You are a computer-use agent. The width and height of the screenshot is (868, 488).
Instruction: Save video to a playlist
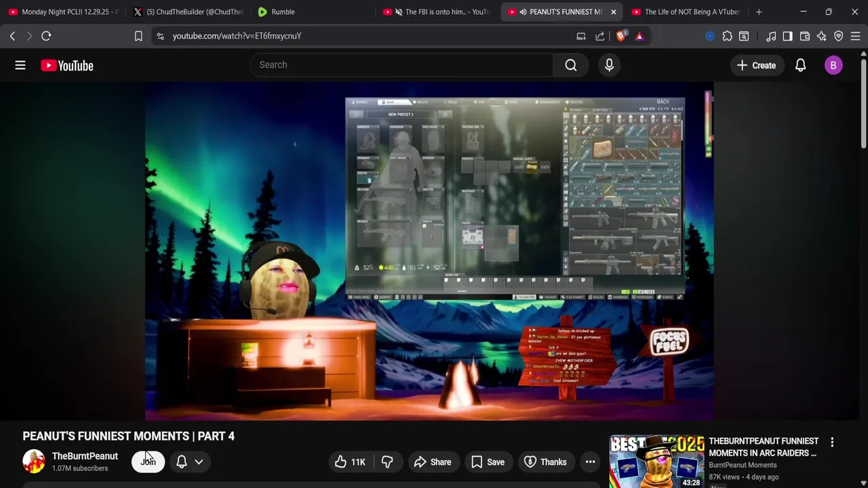pos(488,462)
